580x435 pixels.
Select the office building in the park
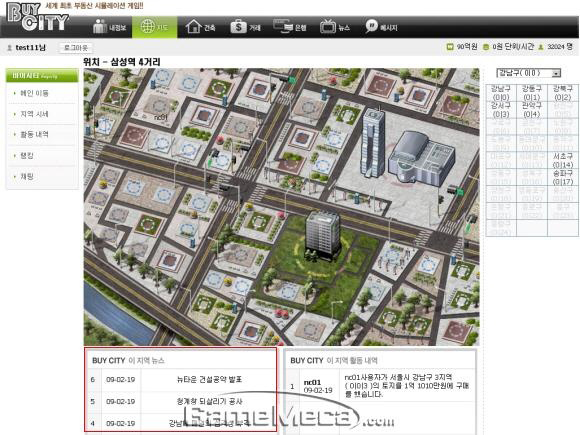[x=323, y=235]
